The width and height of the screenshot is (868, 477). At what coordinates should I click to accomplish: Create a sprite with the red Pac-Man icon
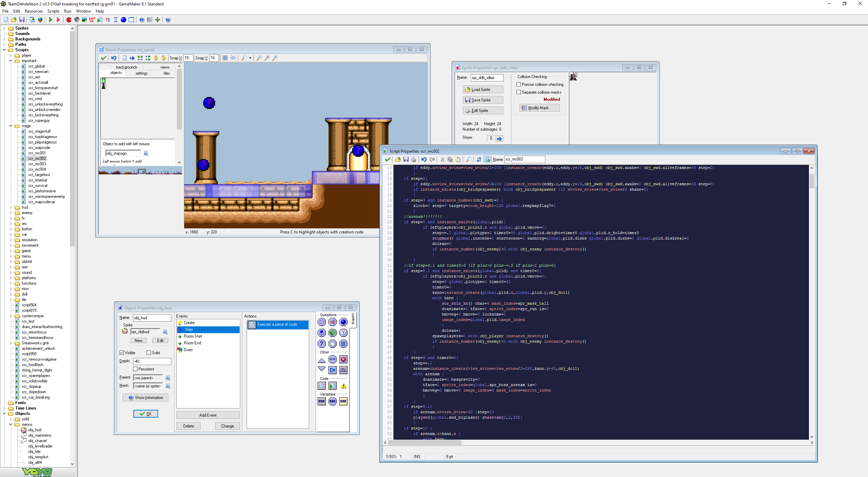click(x=69, y=20)
